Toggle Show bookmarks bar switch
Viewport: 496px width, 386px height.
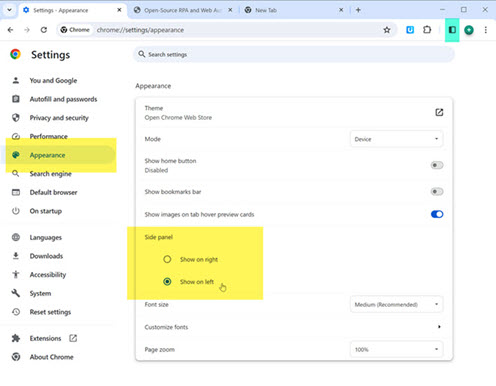(x=437, y=192)
